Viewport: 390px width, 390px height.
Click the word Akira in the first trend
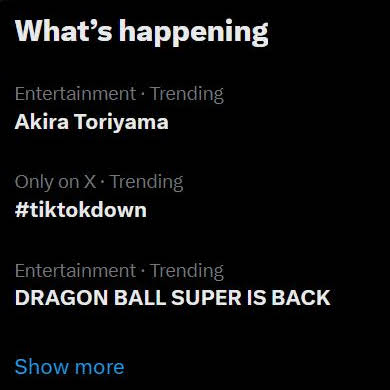point(42,122)
